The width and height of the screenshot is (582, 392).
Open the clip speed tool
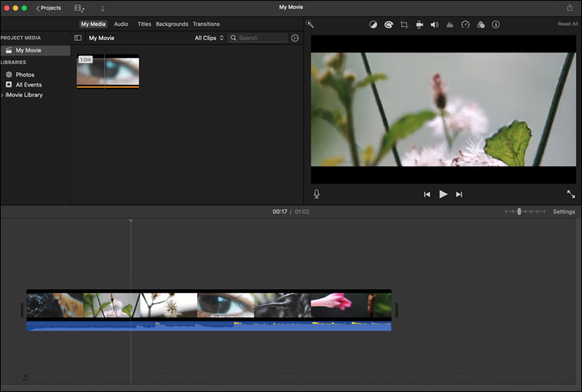(x=466, y=24)
